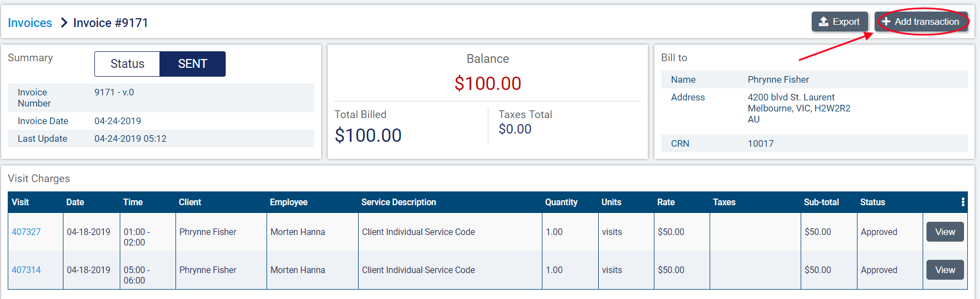980x299 pixels.
Task: Sort table by Date column header
Action: pos(75,202)
